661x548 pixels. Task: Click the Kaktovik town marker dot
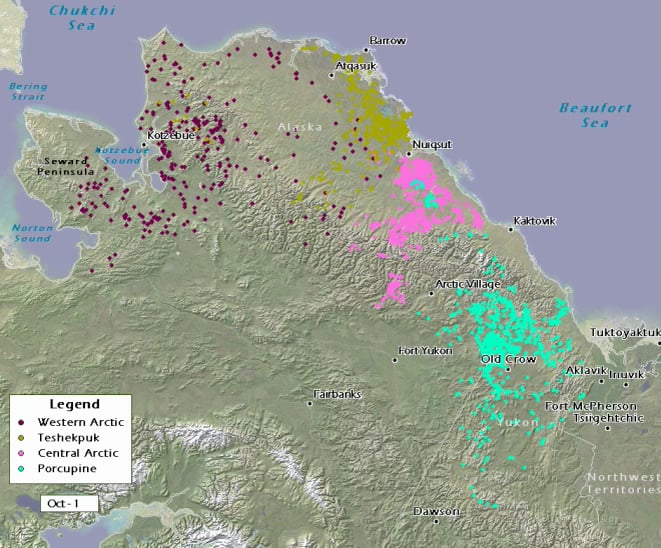coord(511,230)
